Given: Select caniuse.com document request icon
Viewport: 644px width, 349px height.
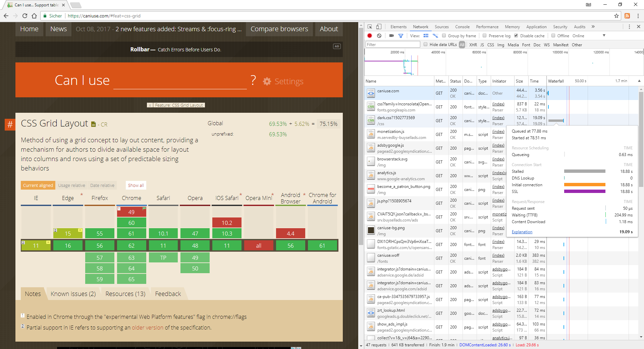Looking at the screenshot, I should 371,93.
